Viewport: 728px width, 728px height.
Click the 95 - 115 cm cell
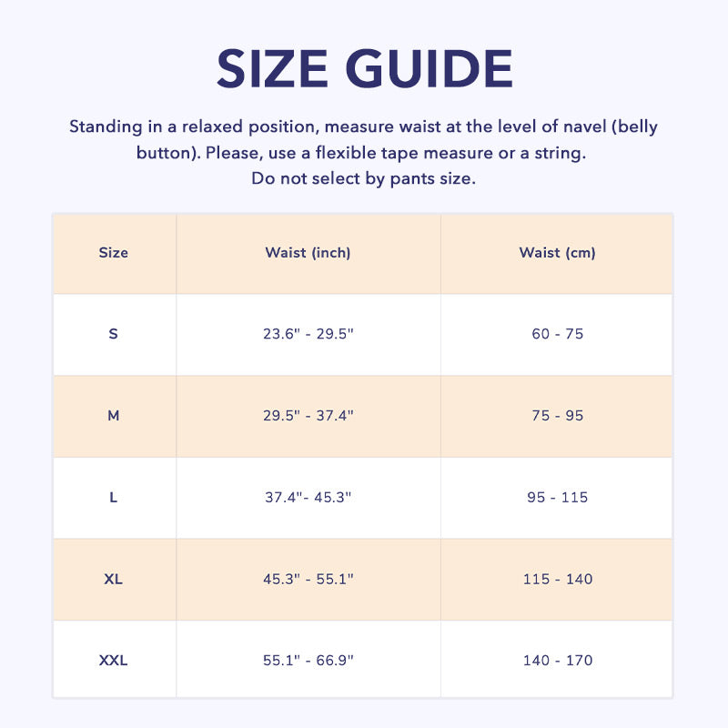click(x=557, y=498)
